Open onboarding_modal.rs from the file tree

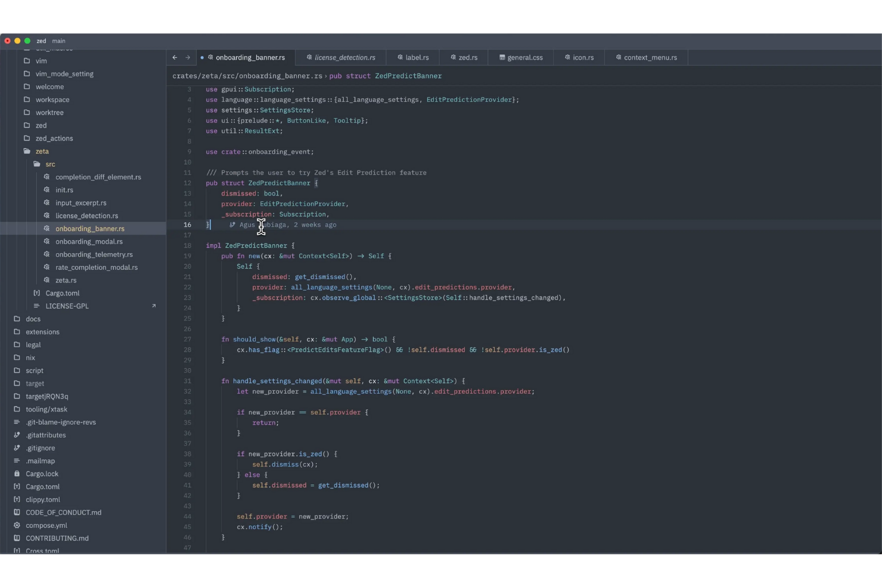click(x=89, y=241)
